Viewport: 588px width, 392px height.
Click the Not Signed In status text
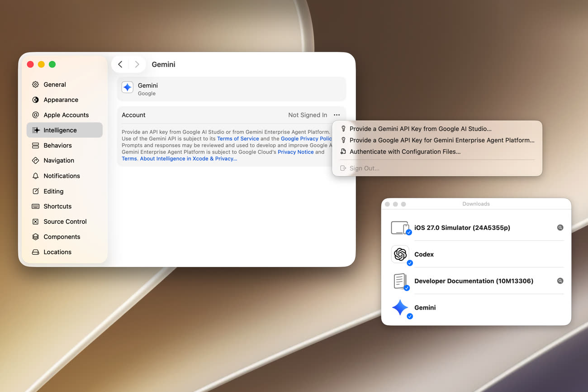[x=308, y=115]
